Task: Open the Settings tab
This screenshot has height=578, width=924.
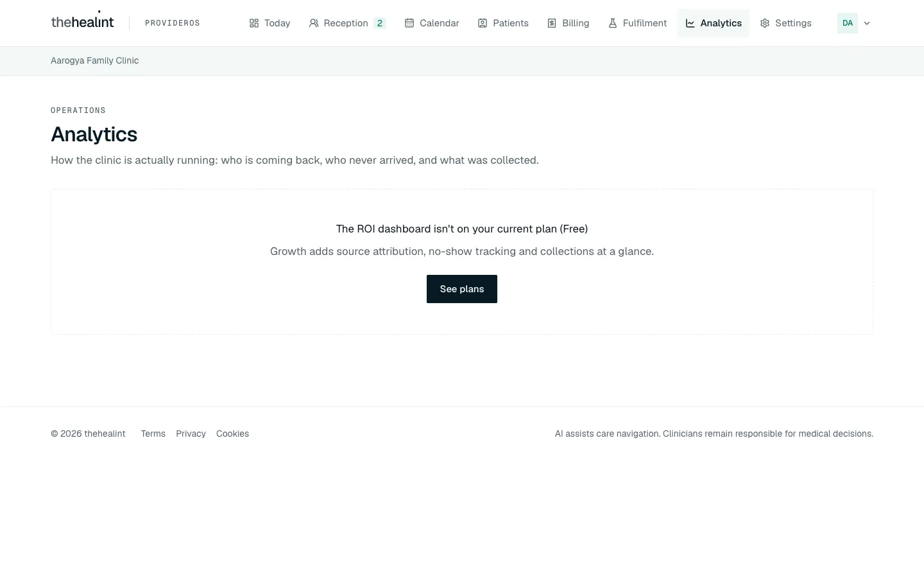Action: click(785, 23)
